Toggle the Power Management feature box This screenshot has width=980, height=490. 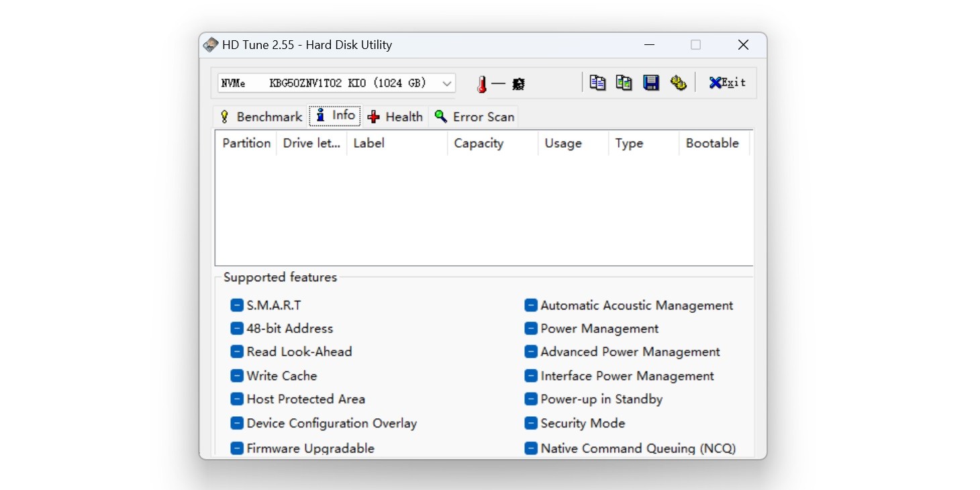pyautogui.click(x=530, y=329)
